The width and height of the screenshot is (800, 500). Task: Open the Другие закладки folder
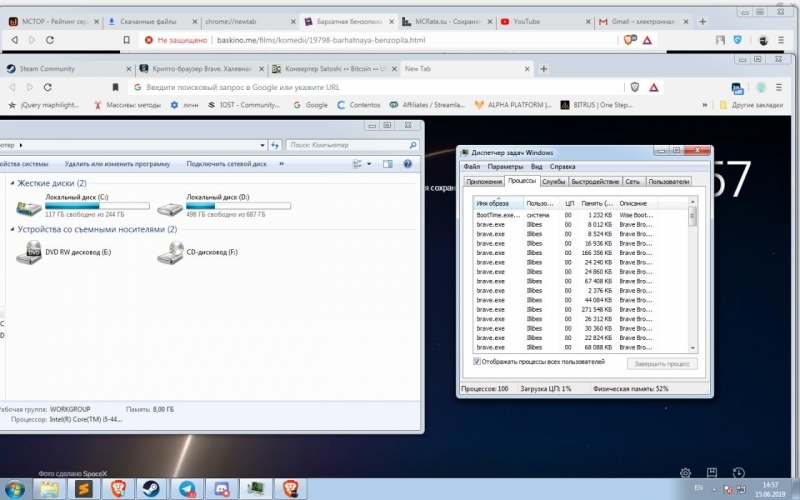click(751, 105)
